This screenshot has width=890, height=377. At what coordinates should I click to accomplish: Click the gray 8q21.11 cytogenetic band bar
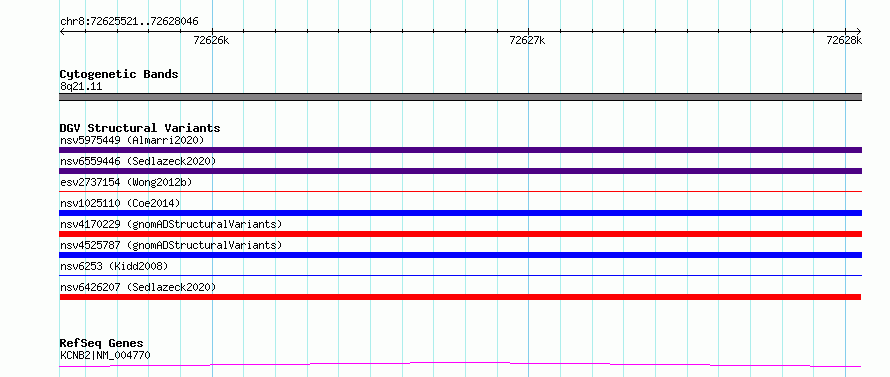point(460,97)
